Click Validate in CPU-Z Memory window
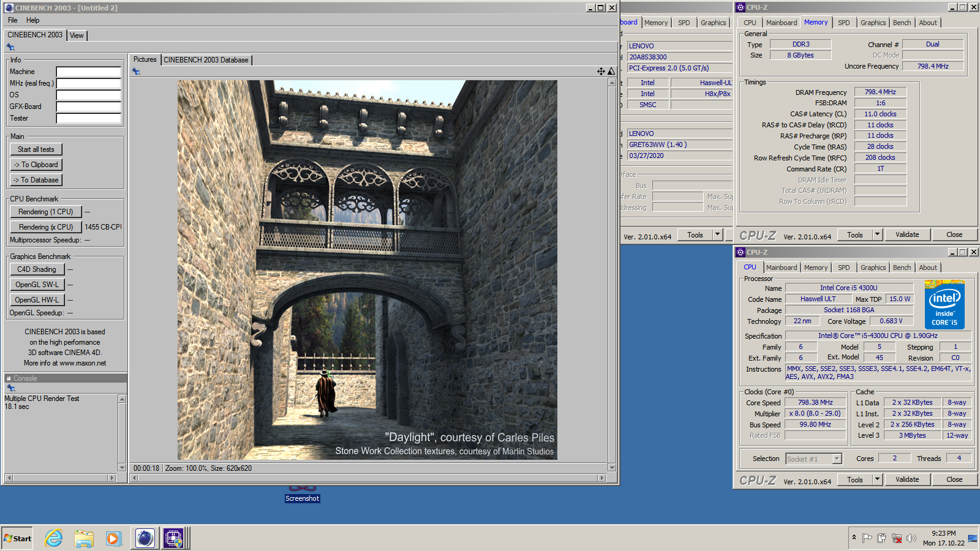 907,234
